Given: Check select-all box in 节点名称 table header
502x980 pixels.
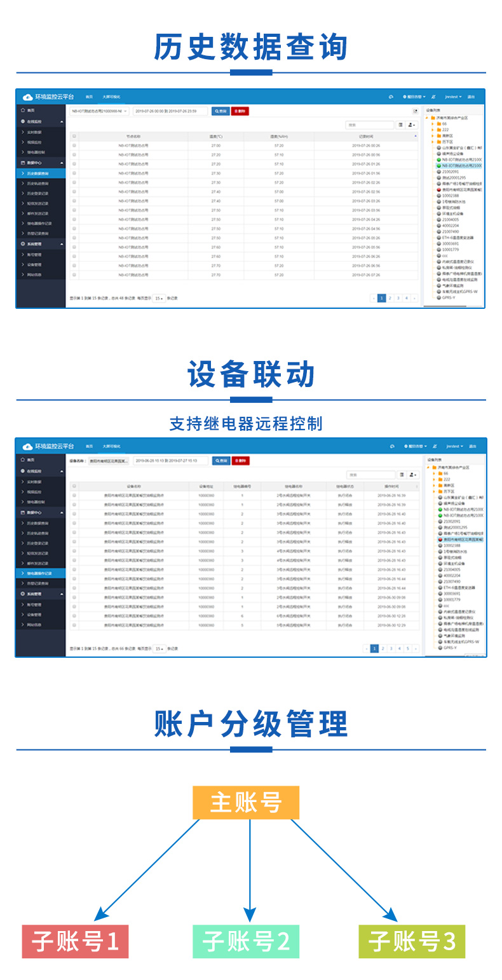Looking at the screenshot, I should [x=74, y=136].
